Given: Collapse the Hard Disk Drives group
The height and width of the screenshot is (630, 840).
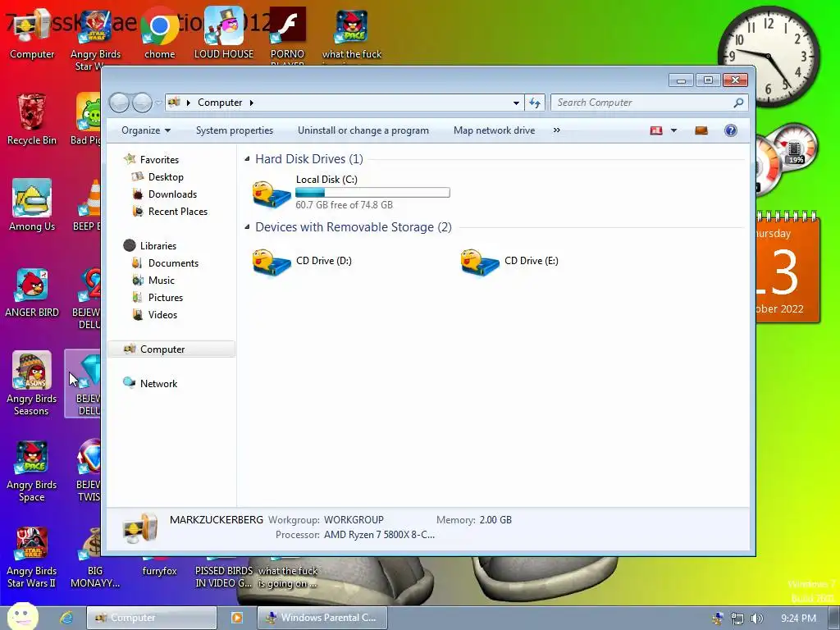Looking at the screenshot, I should point(247,159).
